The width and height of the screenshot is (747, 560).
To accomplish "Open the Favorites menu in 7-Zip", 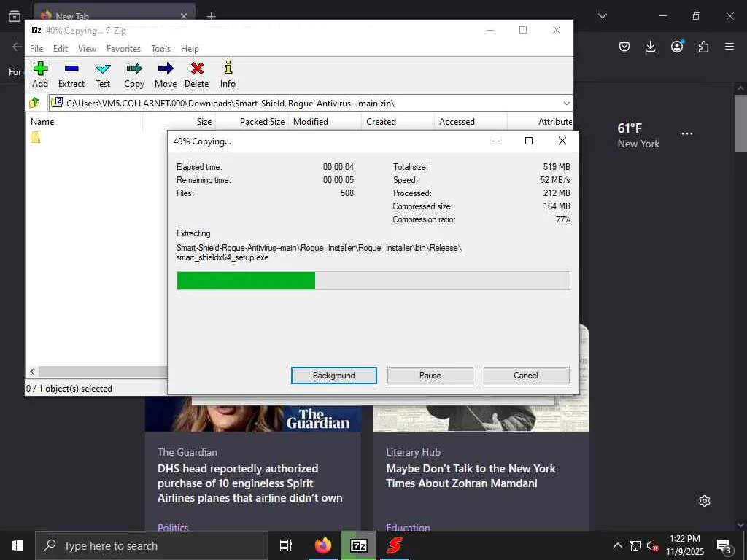I will pos(123,49).
